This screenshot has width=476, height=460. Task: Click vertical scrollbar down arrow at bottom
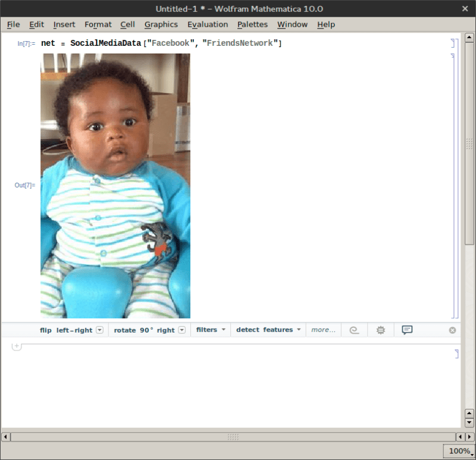tap(469, 423)
